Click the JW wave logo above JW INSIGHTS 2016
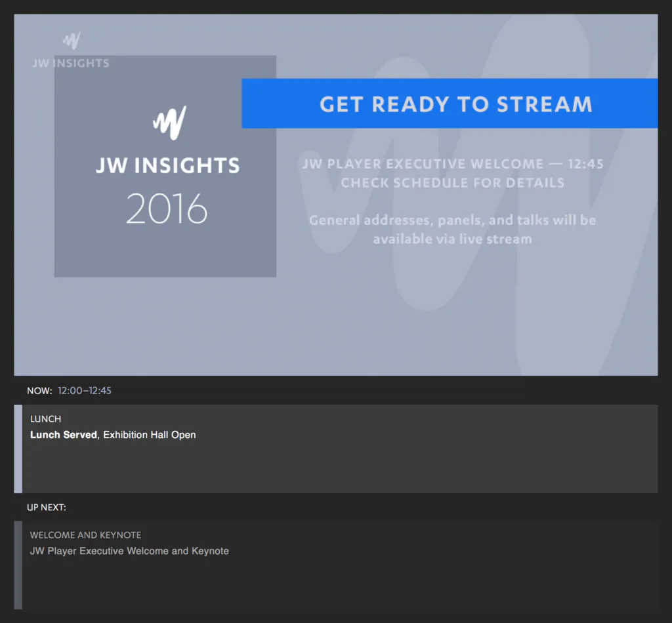The width and height of the screenshot is (672, 623). 170,123
